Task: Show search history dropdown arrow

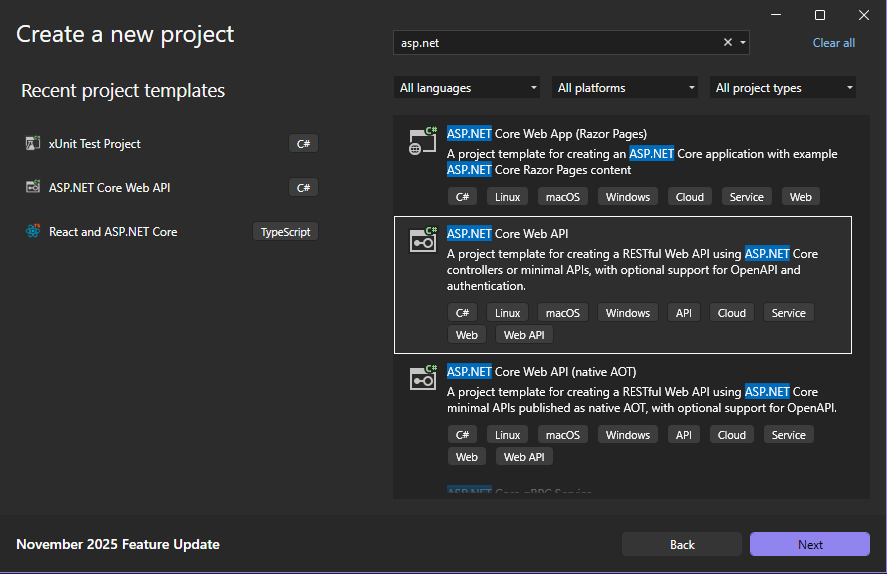Action: tap(742, 43)
